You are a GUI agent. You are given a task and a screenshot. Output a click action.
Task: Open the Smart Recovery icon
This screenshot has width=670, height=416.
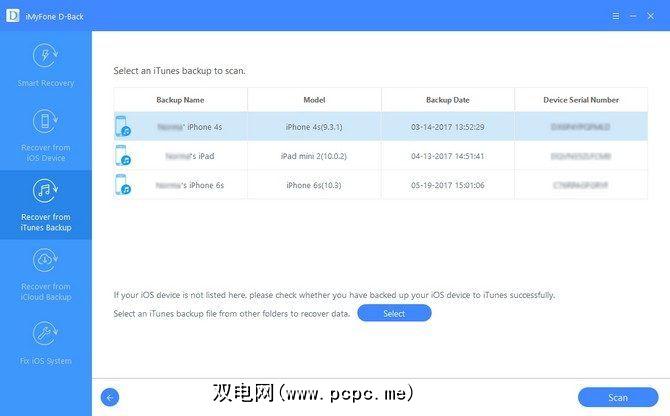pyautogui.click(x=45, y=56)
